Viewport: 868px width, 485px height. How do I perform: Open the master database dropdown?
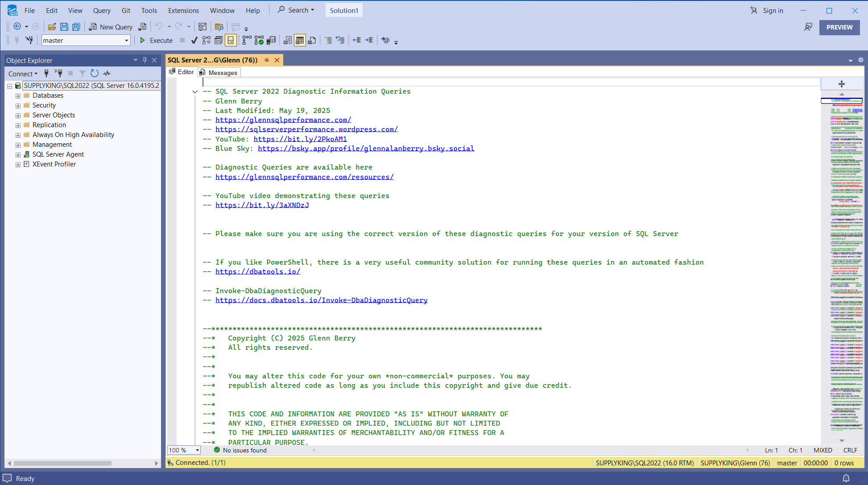coord(126,41)
